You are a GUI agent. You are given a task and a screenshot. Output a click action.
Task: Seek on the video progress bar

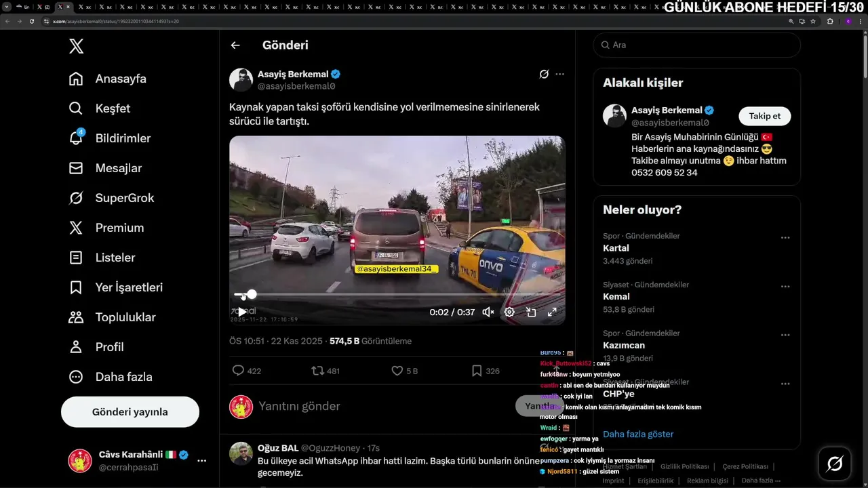click(x=397, y=295)
